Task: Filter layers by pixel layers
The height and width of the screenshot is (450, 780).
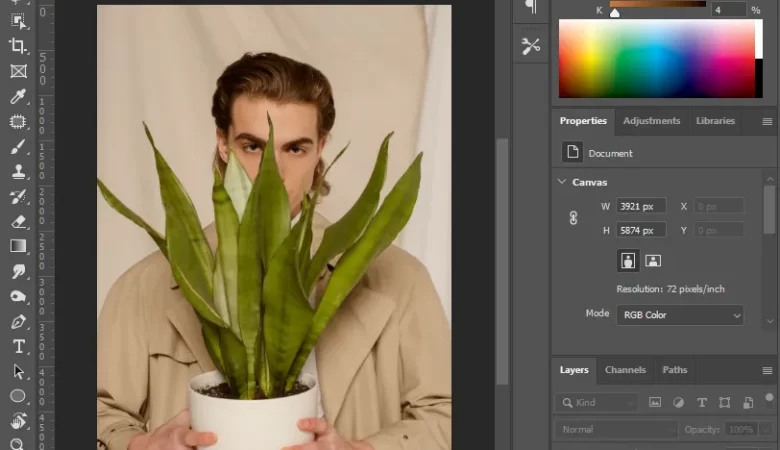Action: pos(655,402)
